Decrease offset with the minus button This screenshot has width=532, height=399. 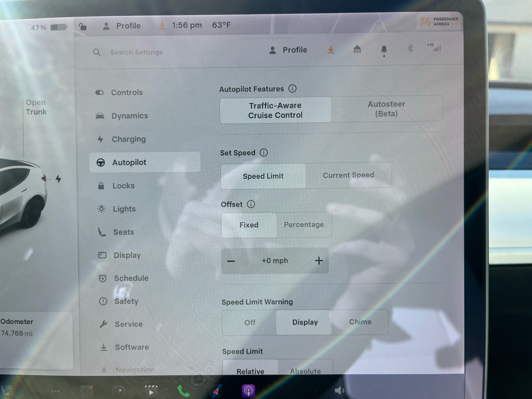tap(231, 261)
